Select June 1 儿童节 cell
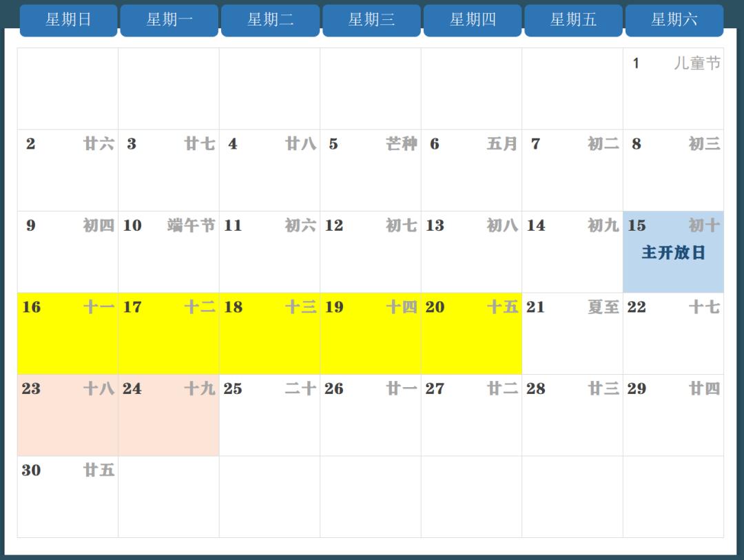Image resolution: width=744 pixels, height=560 pixels. 673,88
